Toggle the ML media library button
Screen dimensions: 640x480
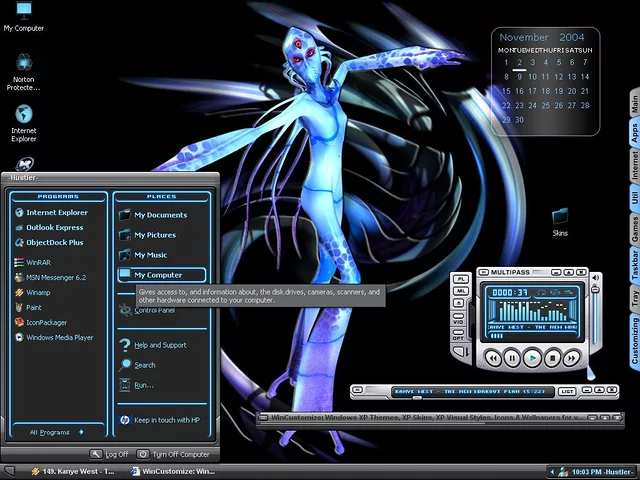coord(461,291)
